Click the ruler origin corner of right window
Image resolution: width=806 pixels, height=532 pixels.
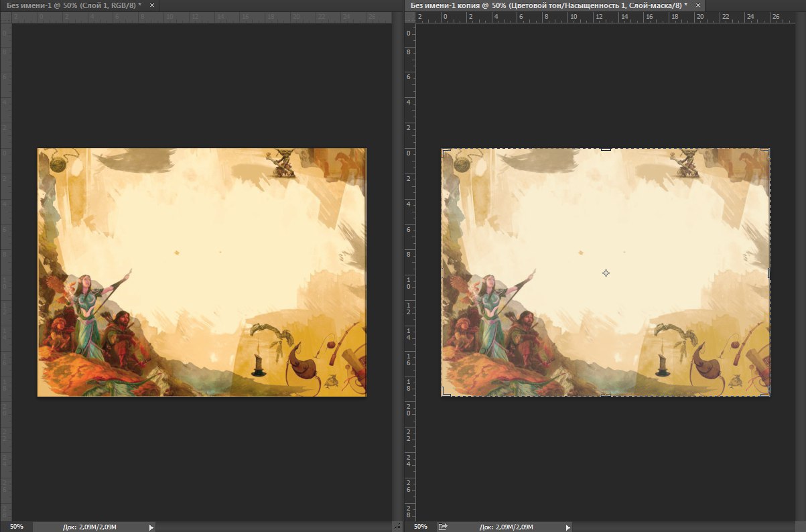(410, 17)
